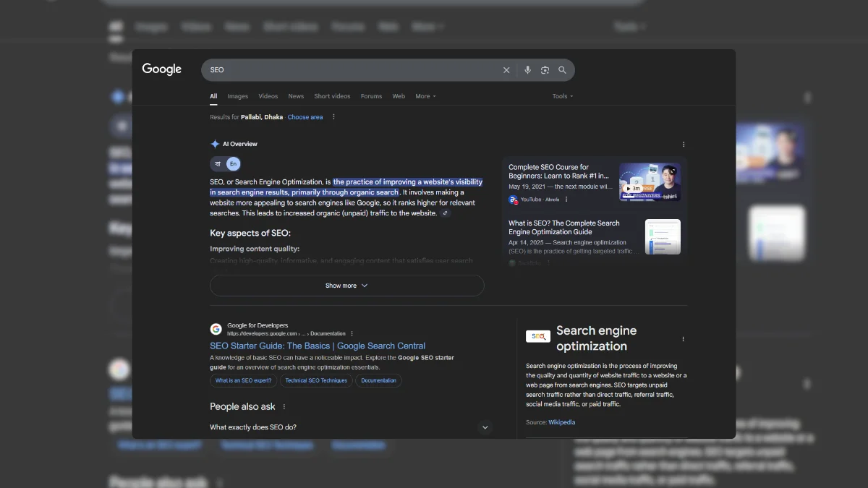The width and height of the screenshot is (868, 488).
Task: Click the Google logo
Action: point(161,69)
